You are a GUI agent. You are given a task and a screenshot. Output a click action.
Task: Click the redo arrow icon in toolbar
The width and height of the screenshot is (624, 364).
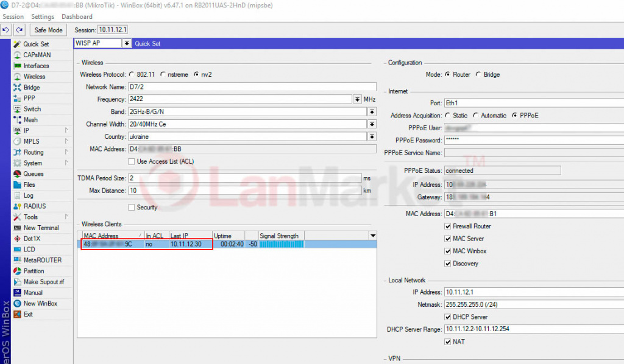tap(19, 30)
